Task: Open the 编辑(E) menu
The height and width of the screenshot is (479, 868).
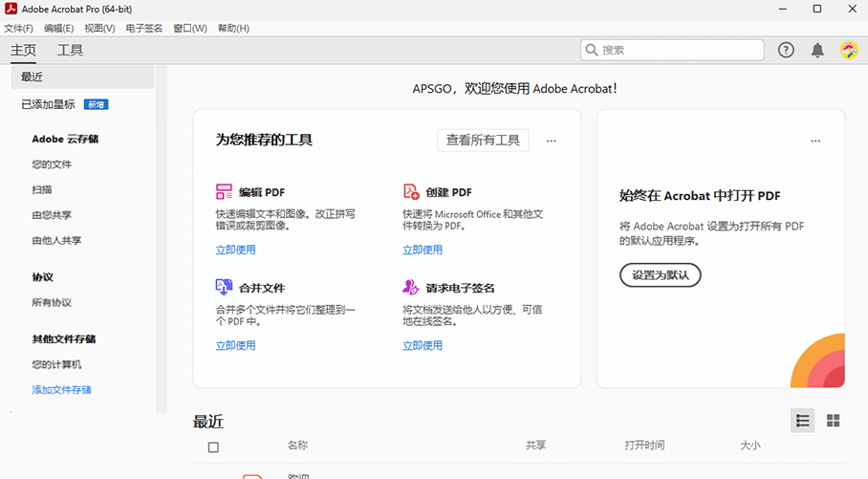Action: 58,29
